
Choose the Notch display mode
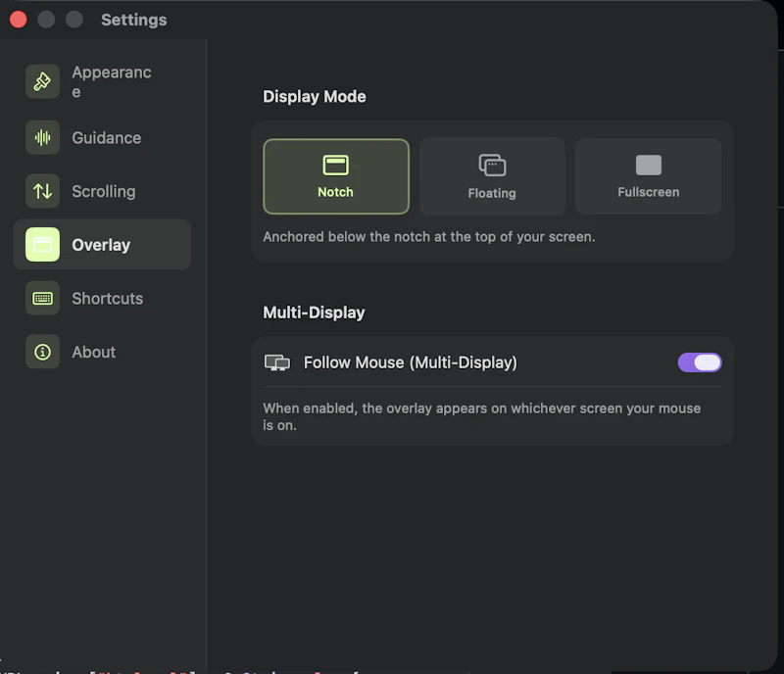point(336,176)
